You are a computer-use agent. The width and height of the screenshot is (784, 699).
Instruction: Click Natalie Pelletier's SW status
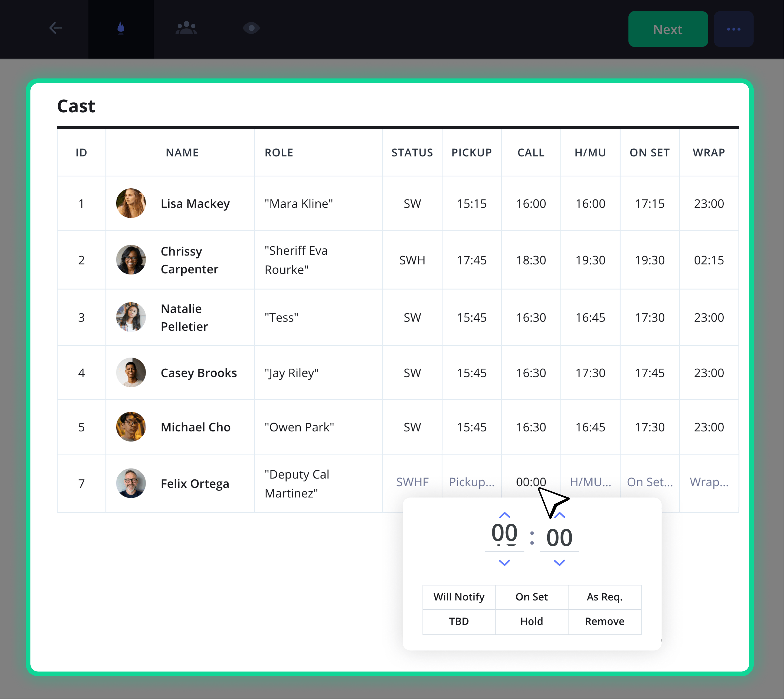(412, 318)
